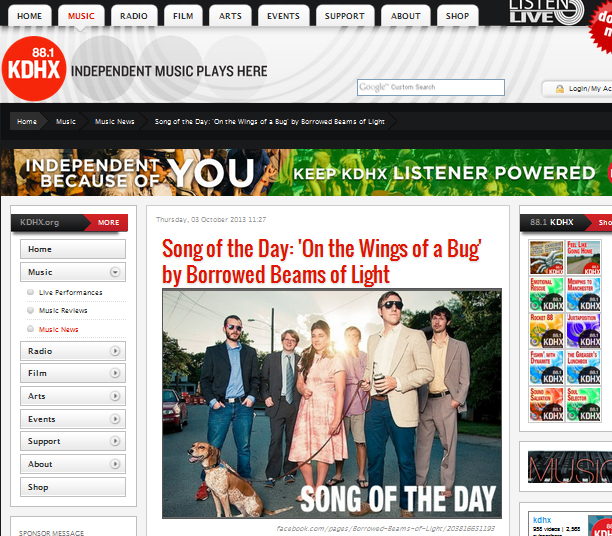Click the Juxtaposition show icon
Viewport: 612px width, 536px height.
[x=584, y=331]
